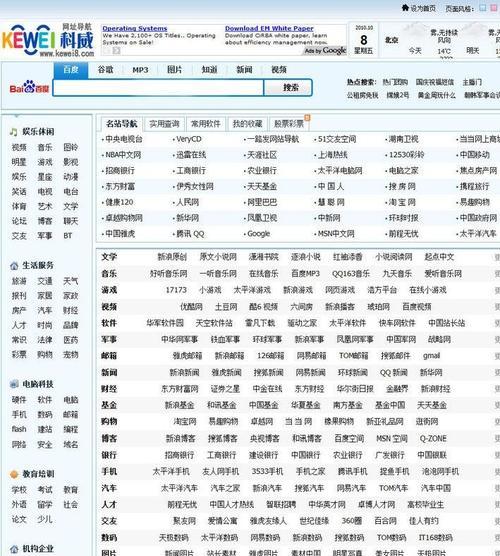This screenshot has width=500, height=556.
Task: Open the 实用查询 tab
Action: (x=164, y=124)
